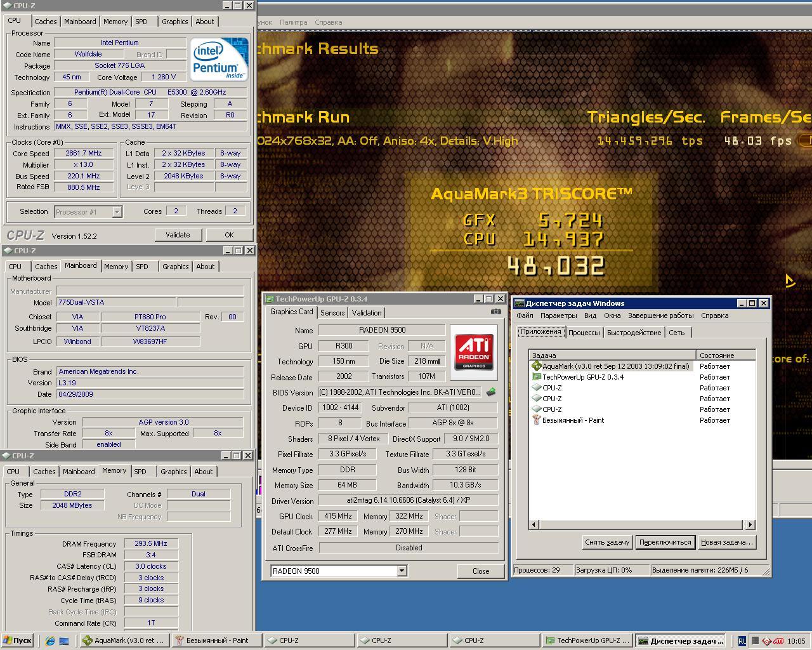Click the Specification Pentium Dual-Core E5300 field
The height and width of the screenshot is (650, 812).
[150, 92]
